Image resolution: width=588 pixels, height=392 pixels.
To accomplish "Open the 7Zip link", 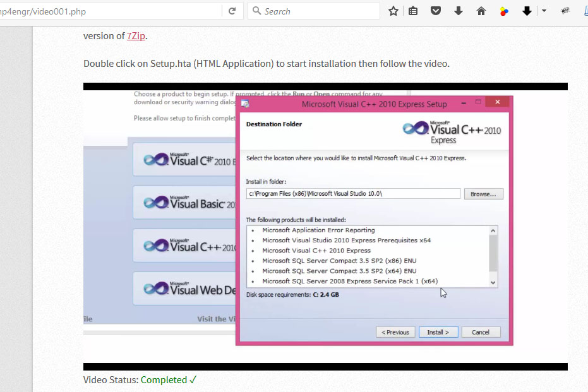I will point(136,36).
